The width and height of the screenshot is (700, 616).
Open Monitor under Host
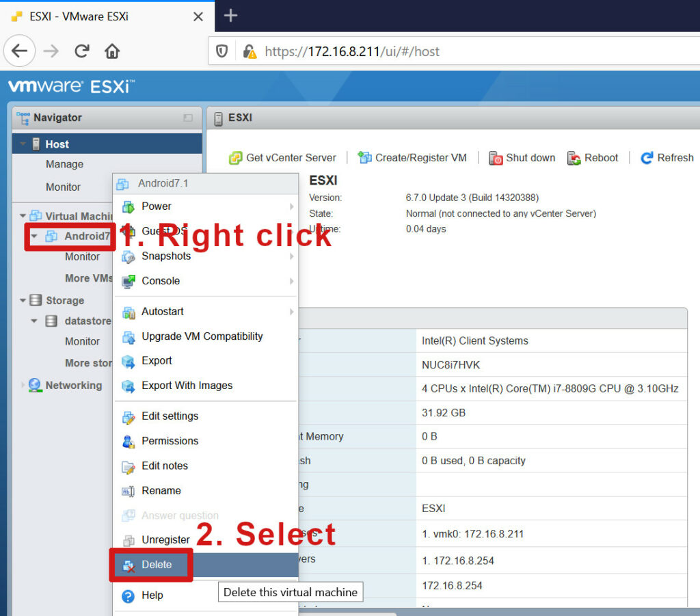[63, 187]
